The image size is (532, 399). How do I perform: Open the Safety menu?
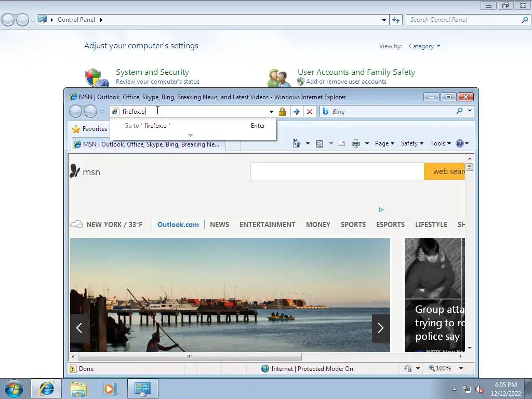click(412, 143)
